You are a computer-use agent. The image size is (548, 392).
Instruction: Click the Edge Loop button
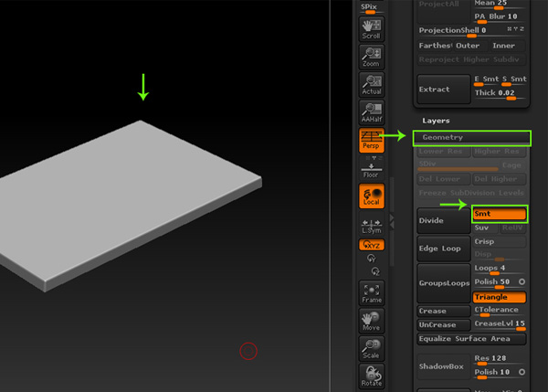tap(443, 249)
